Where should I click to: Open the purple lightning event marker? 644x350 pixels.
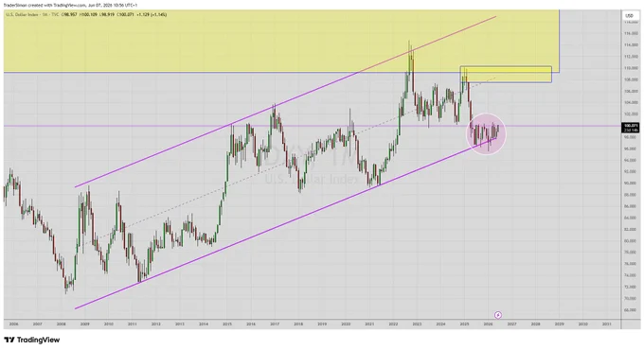click(498, 315)
